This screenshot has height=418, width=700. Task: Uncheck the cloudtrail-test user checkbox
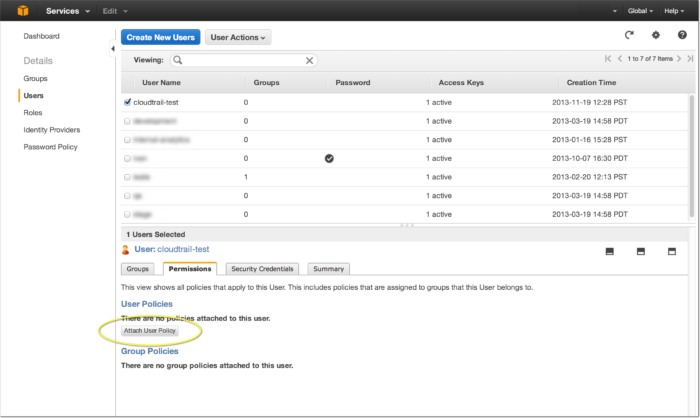coord(127,102)
